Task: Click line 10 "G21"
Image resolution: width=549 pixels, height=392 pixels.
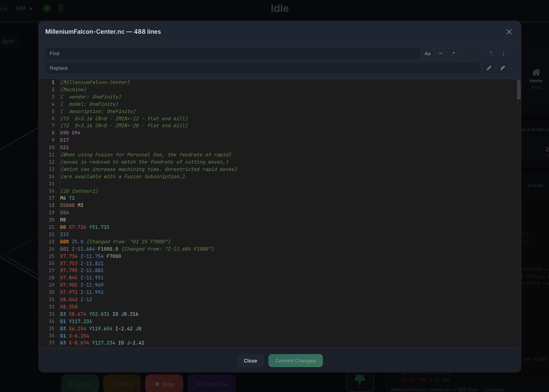Action: 64,148
